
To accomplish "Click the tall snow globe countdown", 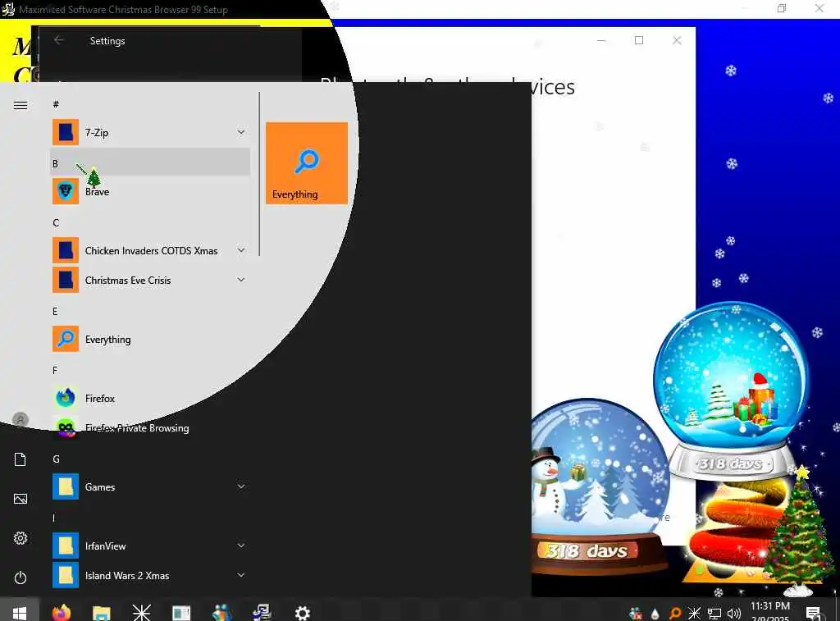I will [x=732, y=390].
